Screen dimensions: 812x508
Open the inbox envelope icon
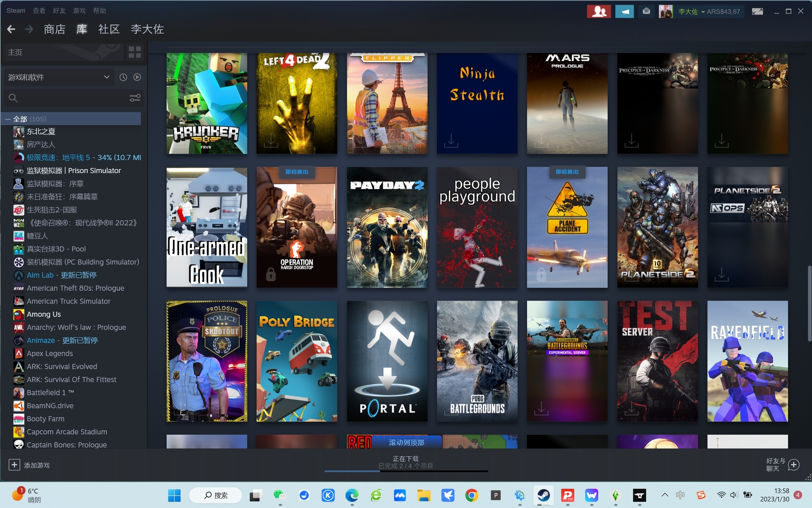(646, 11)
